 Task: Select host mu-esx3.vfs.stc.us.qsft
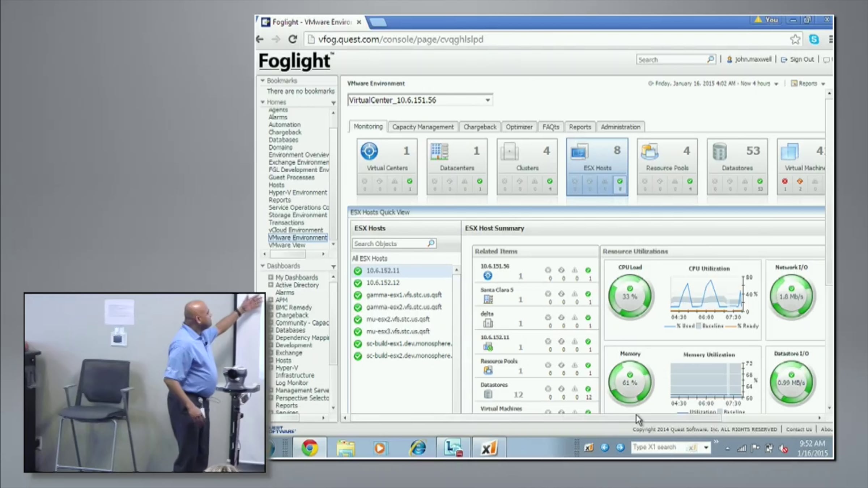coord(402,331)
